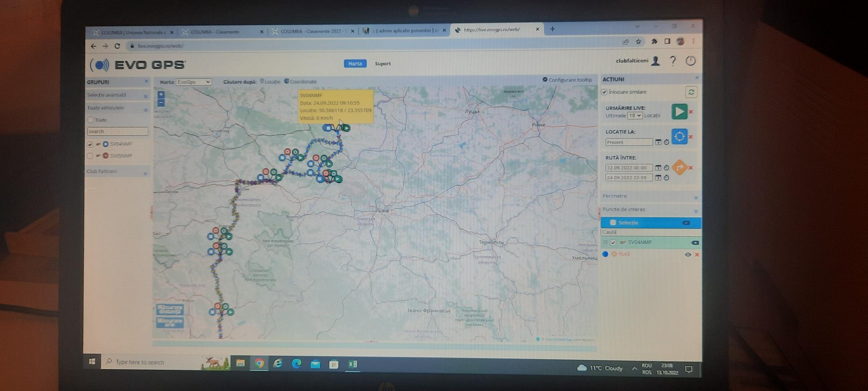
Task: Expand the Perimetre section
Action: click(695, 197)
